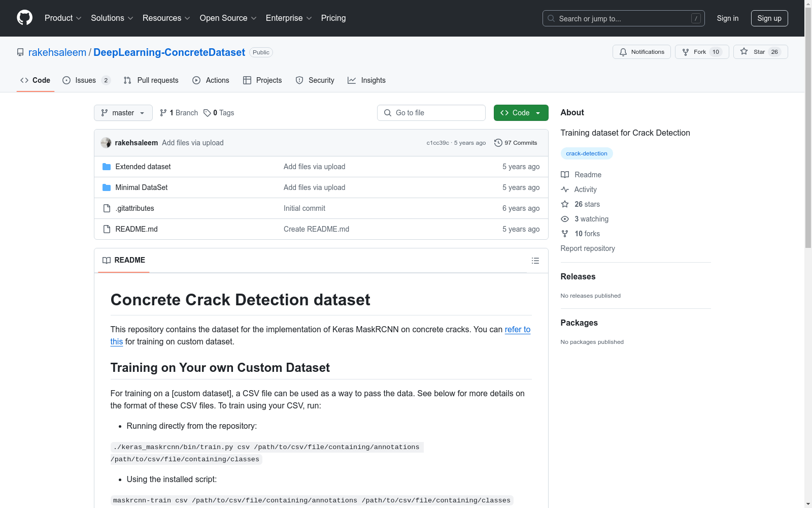The width and height of the screenshot is (812, 508).
Task: Expand the Resources menu
Action: tap(166, 18)
